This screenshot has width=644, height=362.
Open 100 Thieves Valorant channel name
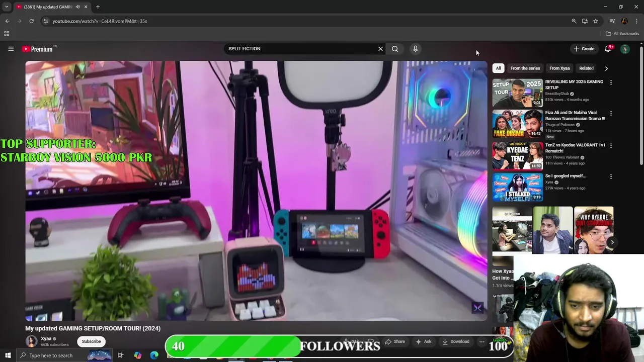pos(562,157)
